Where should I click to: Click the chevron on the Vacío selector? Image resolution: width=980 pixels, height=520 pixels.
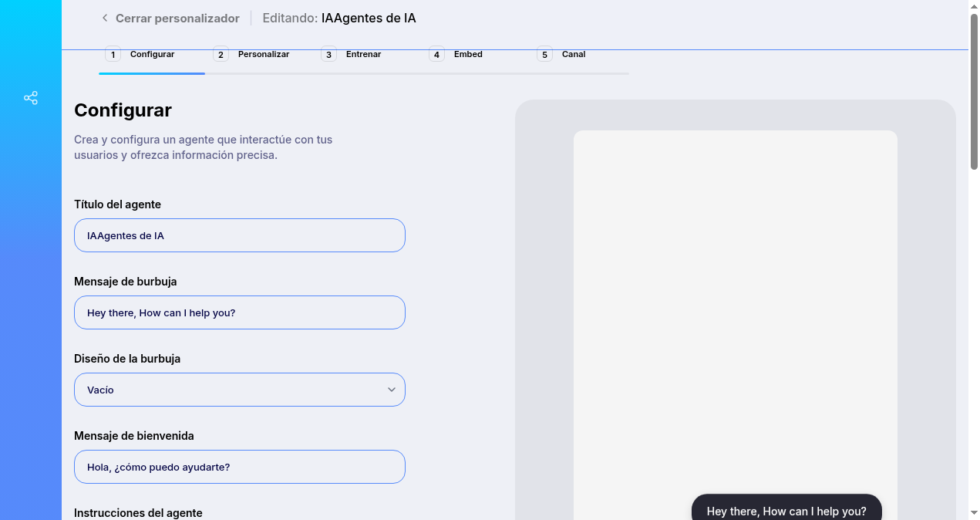(x=391, y=390)
